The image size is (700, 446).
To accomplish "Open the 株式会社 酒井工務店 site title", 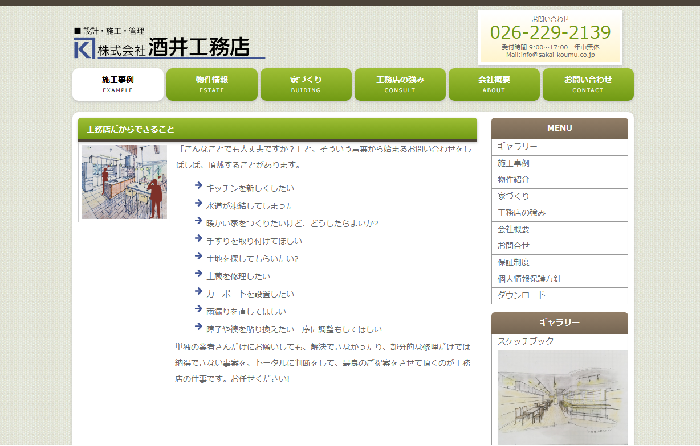I will pos(174,47).
